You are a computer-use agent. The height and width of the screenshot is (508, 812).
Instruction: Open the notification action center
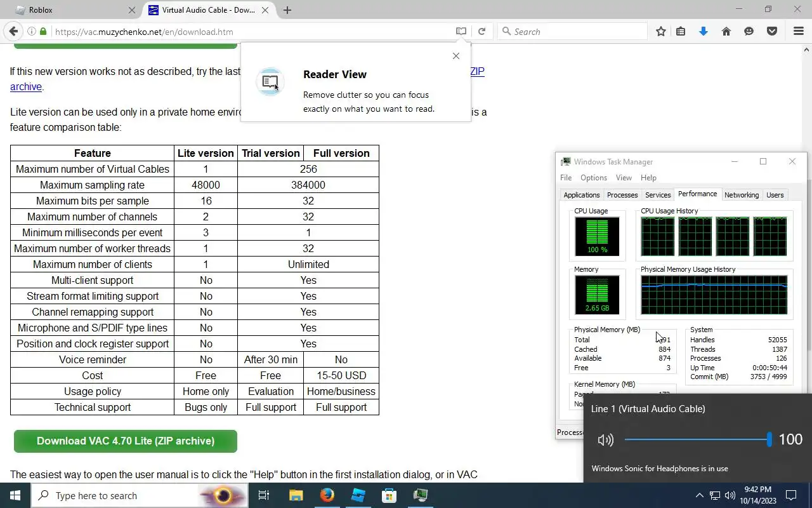pyautogui.click(x=791, y=495)
